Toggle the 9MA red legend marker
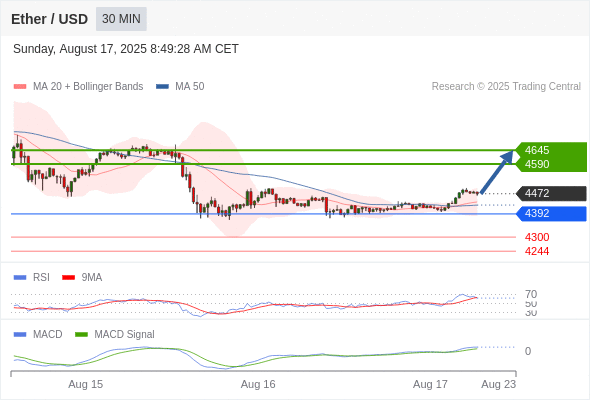This screenshot has width=590, height=400. pyautogui.click(x=68, y=278)
